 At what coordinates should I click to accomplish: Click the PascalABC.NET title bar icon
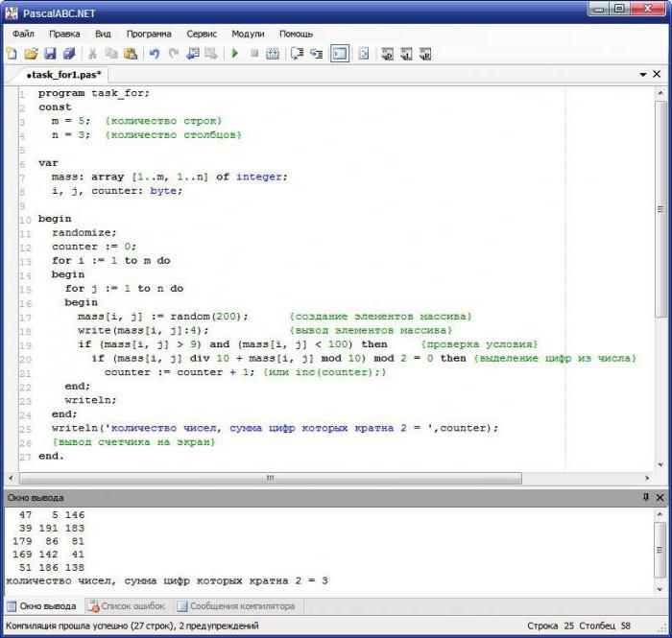[x=12, y=13]
